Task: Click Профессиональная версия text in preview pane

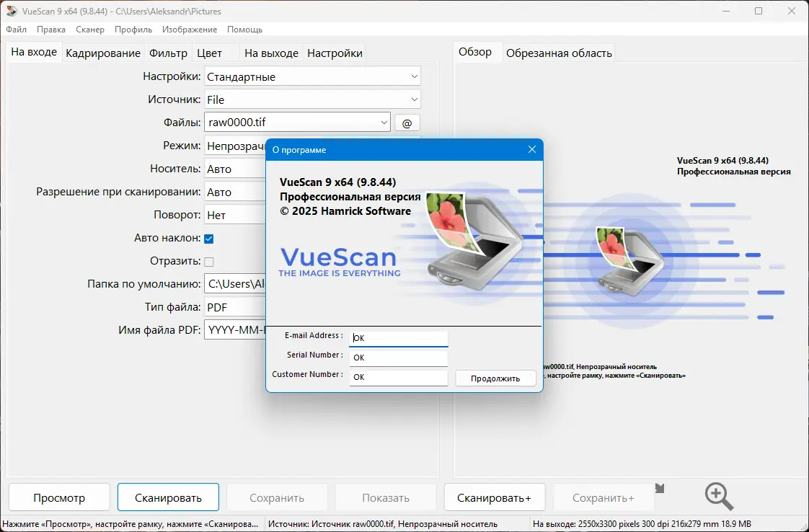Action: pos(734,172)
